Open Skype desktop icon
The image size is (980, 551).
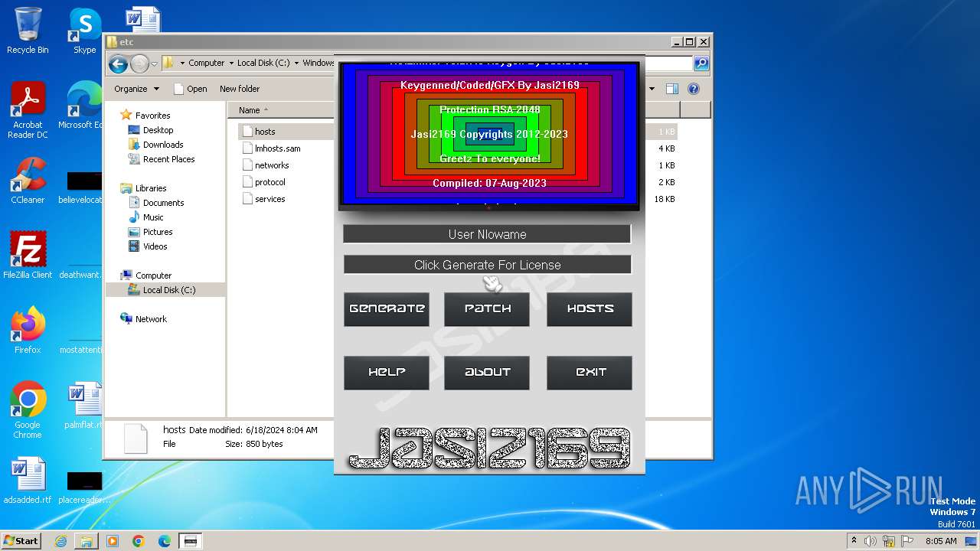(x=84, y=31)
